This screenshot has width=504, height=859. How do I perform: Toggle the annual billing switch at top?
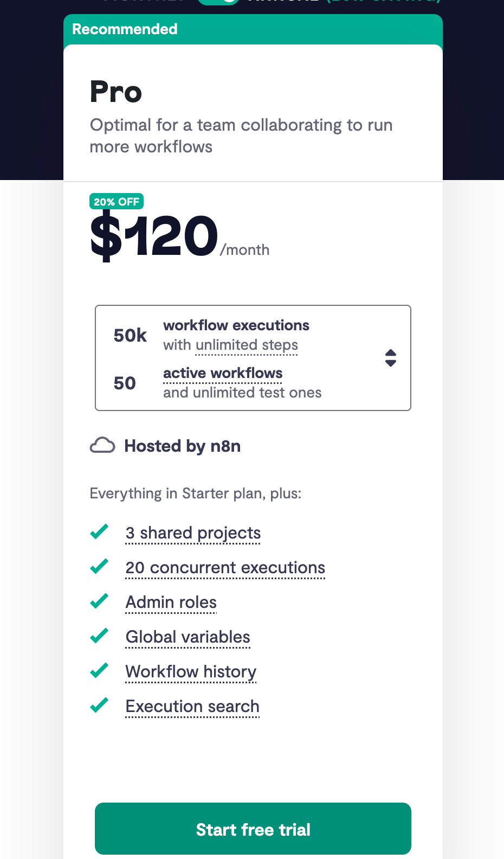click(x=218, y=2)
